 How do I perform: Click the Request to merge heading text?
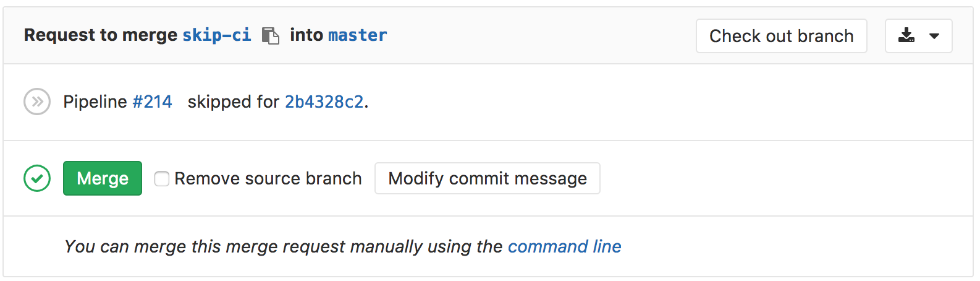[101, 35]
